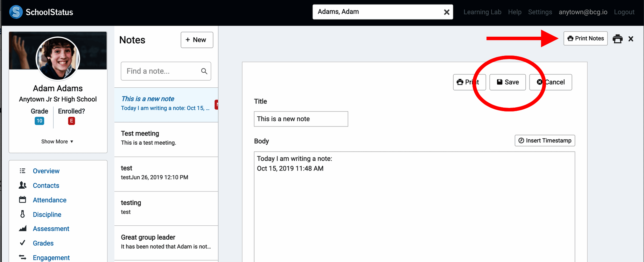Click into the note Title field

pyautogui.click(x=301, y=119)
